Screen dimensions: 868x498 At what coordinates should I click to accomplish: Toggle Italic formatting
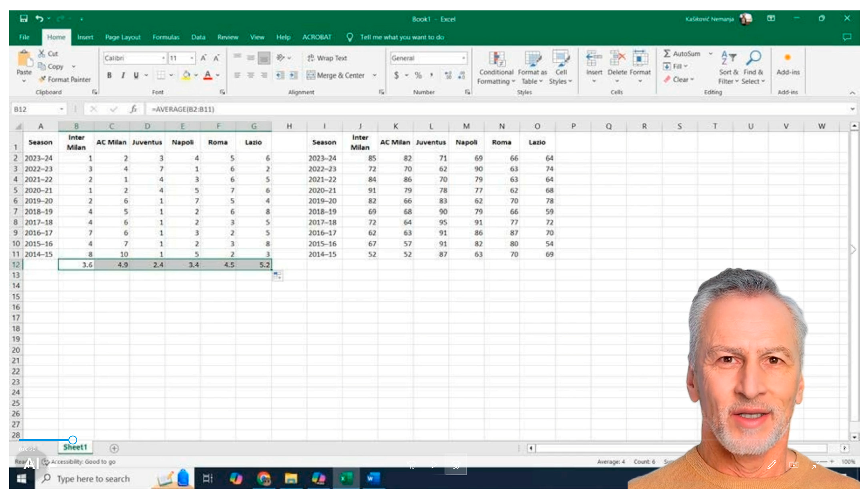[123, 75]
